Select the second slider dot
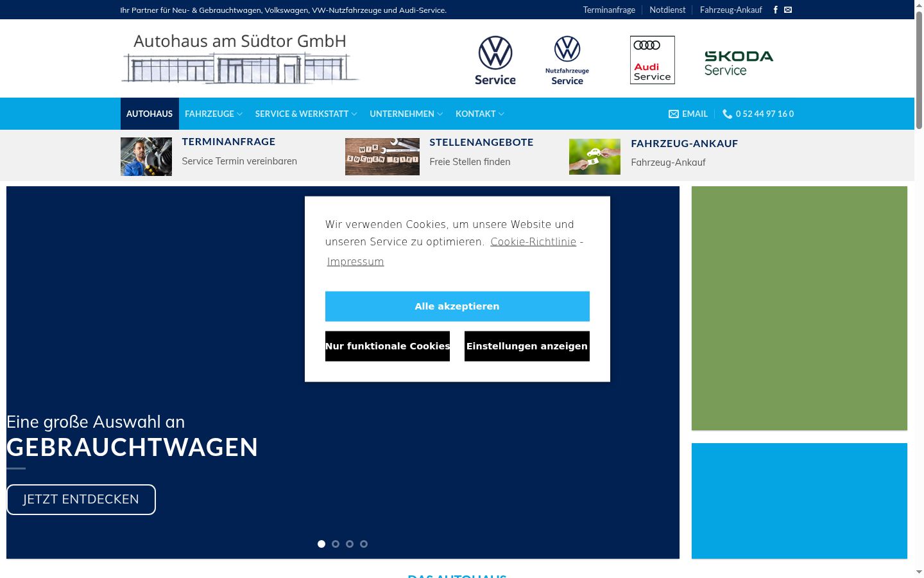The image size is (924, 578). [x=336, y=544]
